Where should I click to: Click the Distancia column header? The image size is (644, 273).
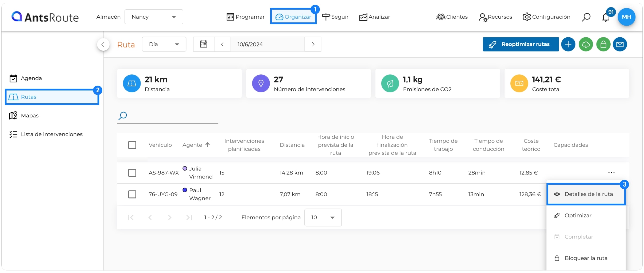(x=292, y=145)
